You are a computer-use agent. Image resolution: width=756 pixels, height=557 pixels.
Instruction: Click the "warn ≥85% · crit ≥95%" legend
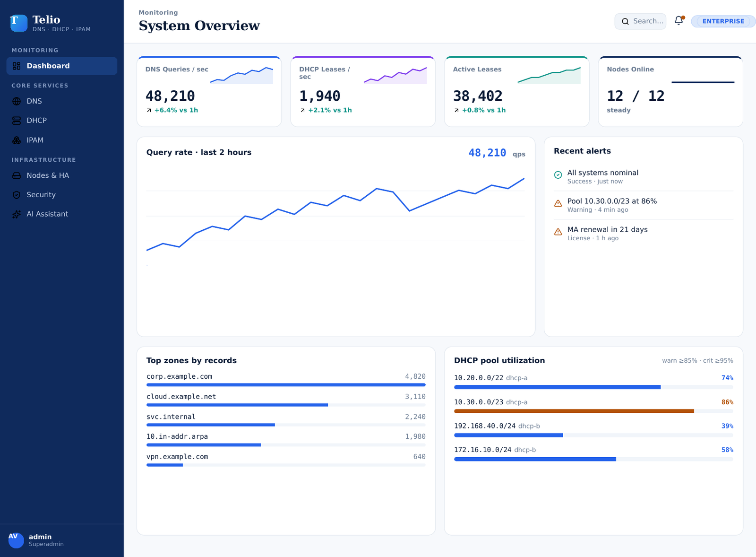point(697,361)
